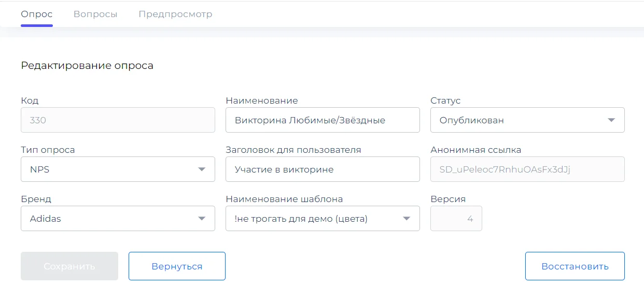The width and height of the screenshot is (644, 300).
Task: Click the Вернуться button
Action: pyautogui.click(x=177, y=266)
